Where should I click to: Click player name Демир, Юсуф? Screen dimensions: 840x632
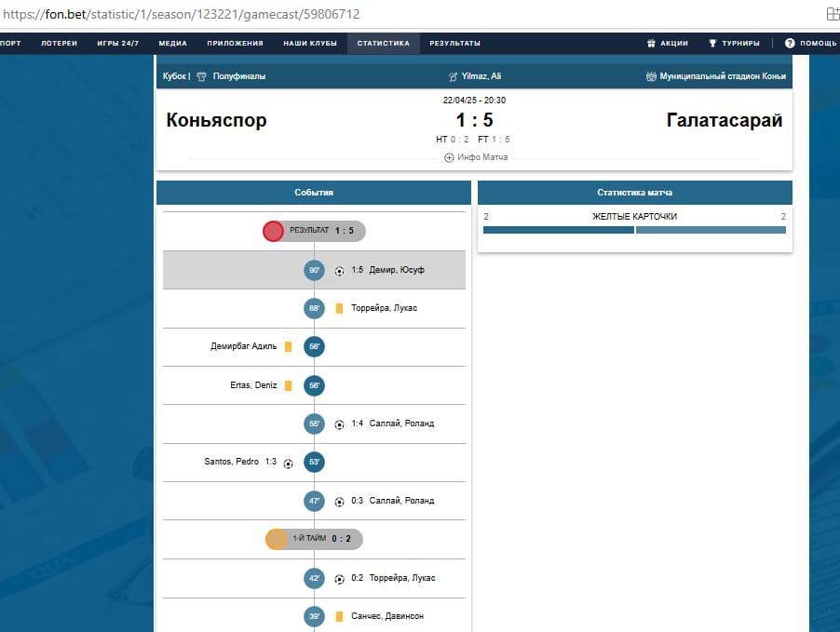tap(396, 270)
